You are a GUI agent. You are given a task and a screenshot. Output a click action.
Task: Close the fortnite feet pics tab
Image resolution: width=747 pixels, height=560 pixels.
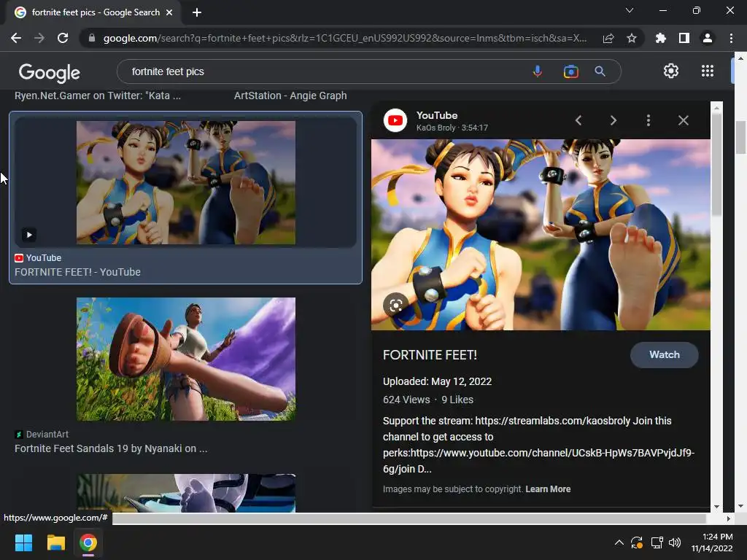169,12
